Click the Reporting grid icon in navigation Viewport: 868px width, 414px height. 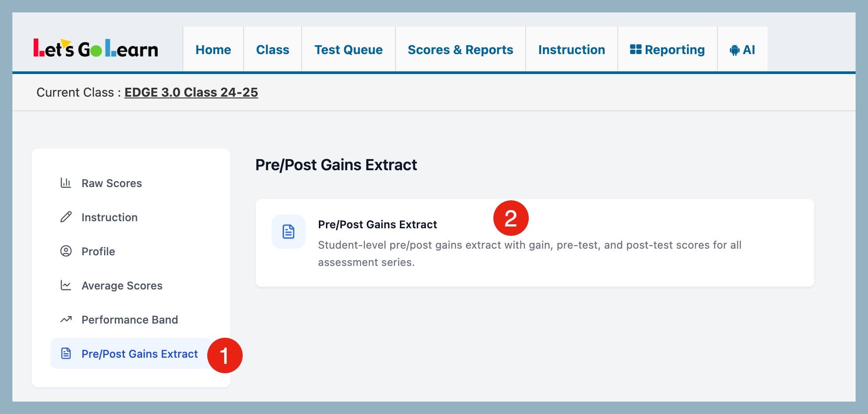coord(635,50)
